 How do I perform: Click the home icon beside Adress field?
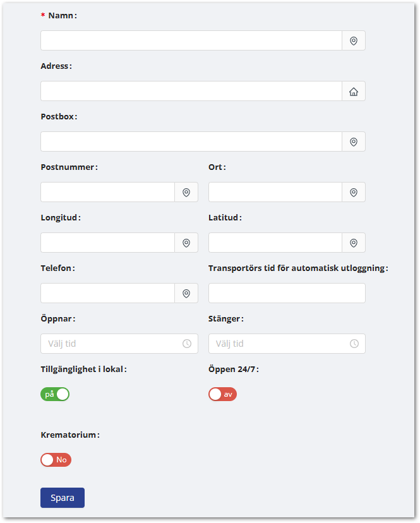tap(354, 91)
